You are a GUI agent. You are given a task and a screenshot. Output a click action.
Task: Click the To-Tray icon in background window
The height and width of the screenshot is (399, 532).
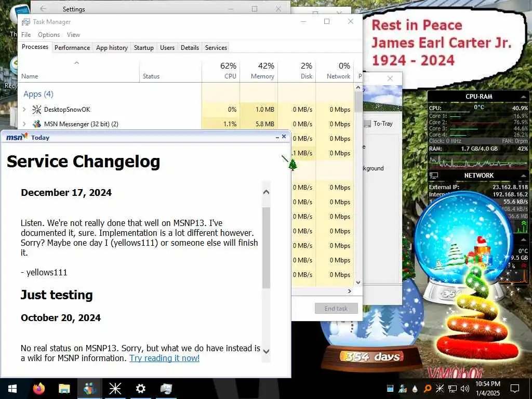tap(367, 124)
